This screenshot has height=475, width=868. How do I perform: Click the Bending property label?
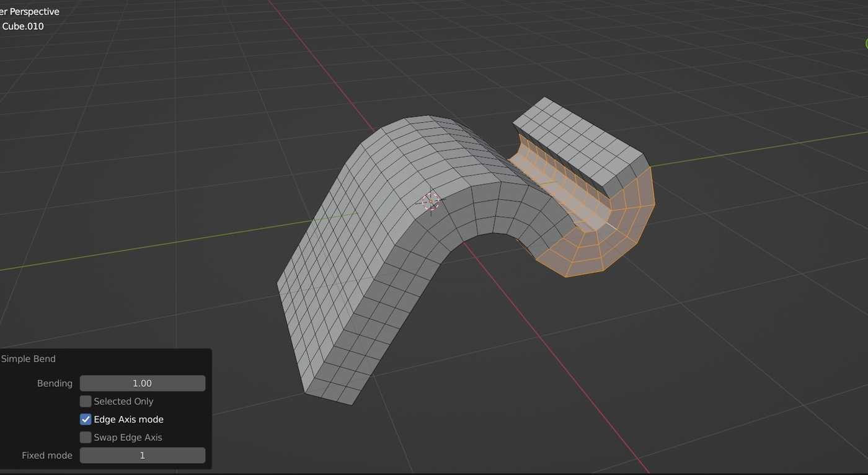pos(55,383)
